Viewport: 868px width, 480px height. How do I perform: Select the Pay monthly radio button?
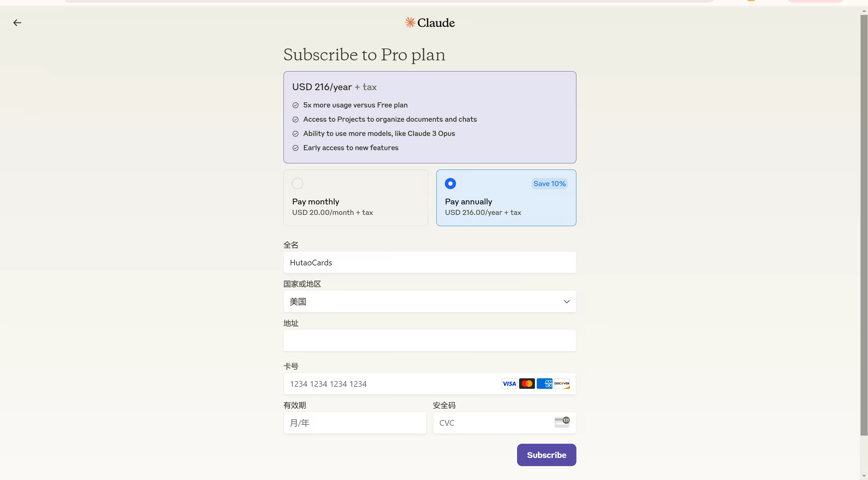tap(297, 184)
